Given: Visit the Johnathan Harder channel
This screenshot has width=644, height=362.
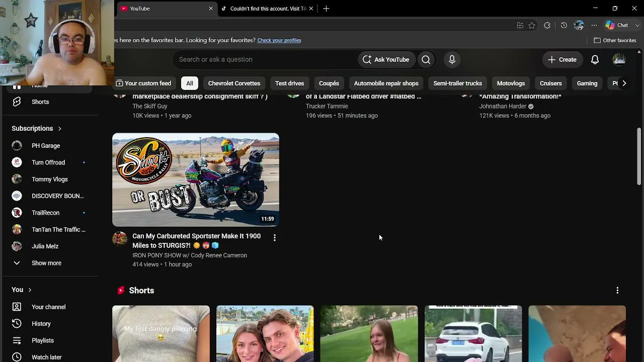Looking at the screenshot, I should [503, 106].
